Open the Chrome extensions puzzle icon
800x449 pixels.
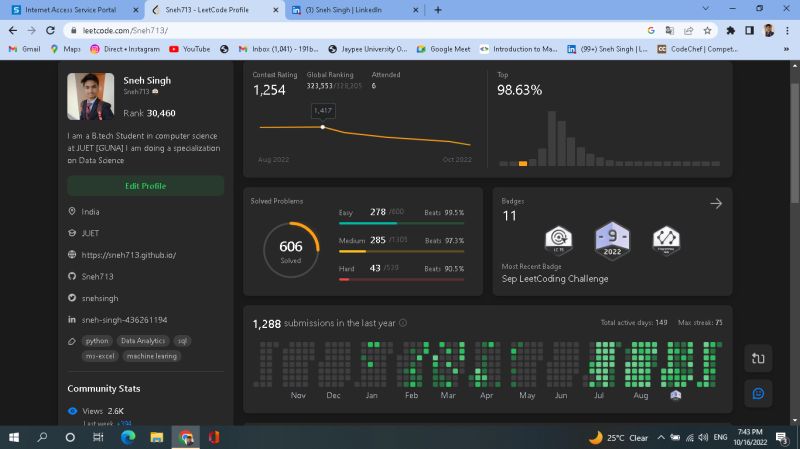(729, 30)
